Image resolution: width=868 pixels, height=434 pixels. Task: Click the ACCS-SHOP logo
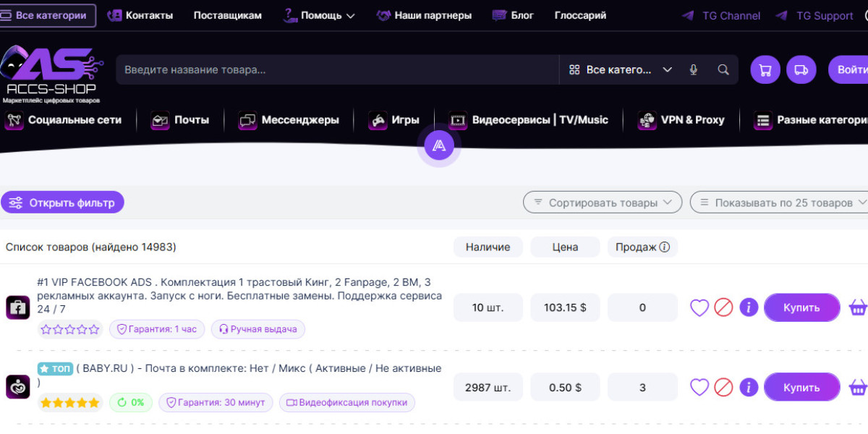(x=52, y=73)
